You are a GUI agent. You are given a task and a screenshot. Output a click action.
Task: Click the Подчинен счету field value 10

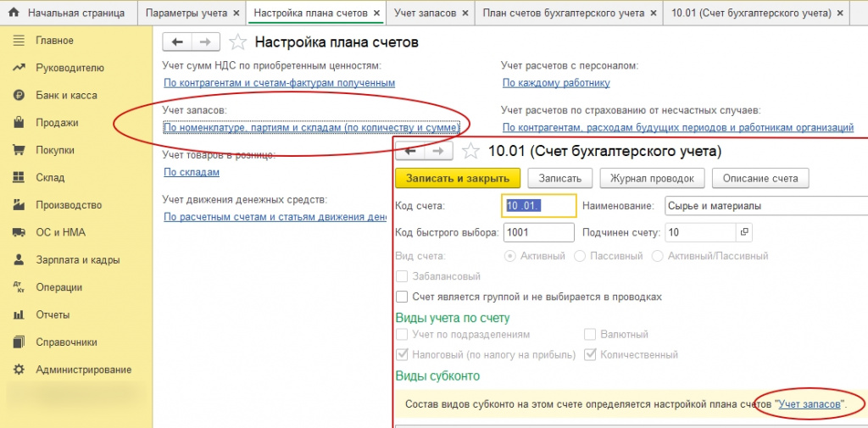[x=699, y=232]
